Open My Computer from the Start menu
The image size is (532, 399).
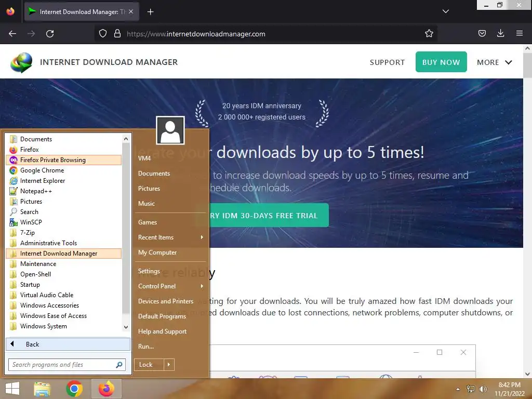170,252
